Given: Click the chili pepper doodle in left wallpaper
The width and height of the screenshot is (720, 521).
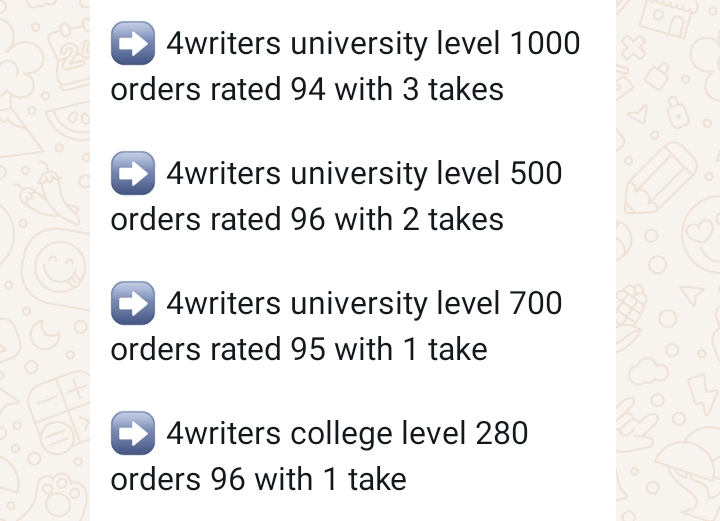Looking at the screenshot, I should (44, 188).
